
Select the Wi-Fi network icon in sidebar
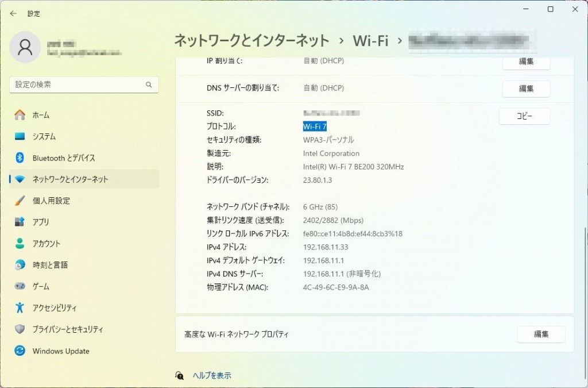[x=20, y=179]
